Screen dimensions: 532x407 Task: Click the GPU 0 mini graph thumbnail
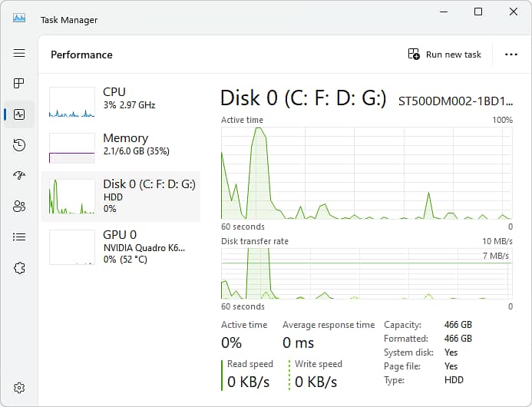tap(72, 247)
